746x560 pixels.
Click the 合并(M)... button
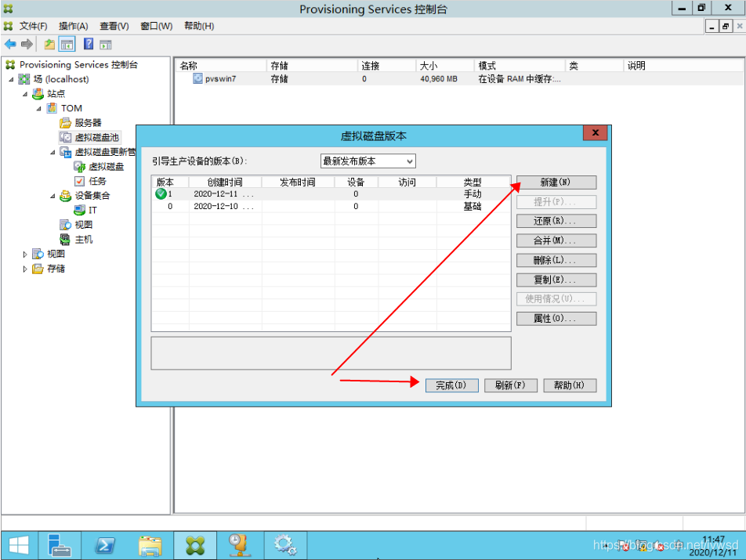[556, 241]
